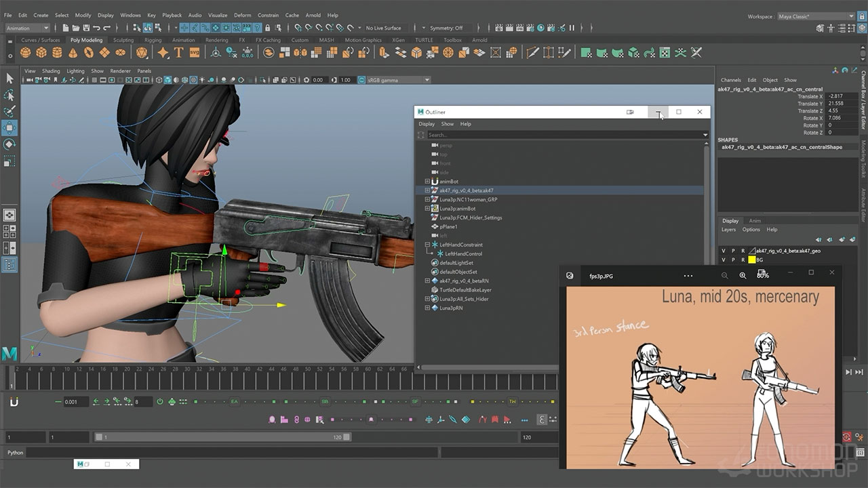Toggle P playback on the BG layer
Image resolution: width=868 pixels, height=488 pixels.
pyautogui.click(x=733, y=260)
